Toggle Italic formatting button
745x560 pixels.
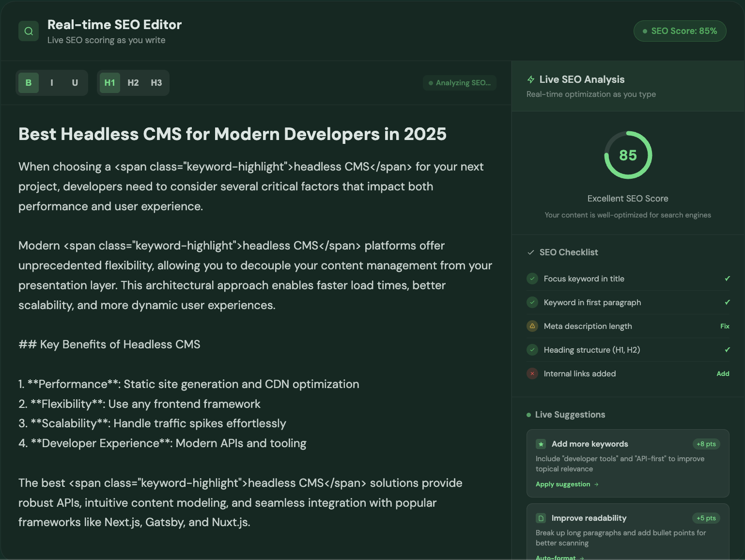click(52, 83)
